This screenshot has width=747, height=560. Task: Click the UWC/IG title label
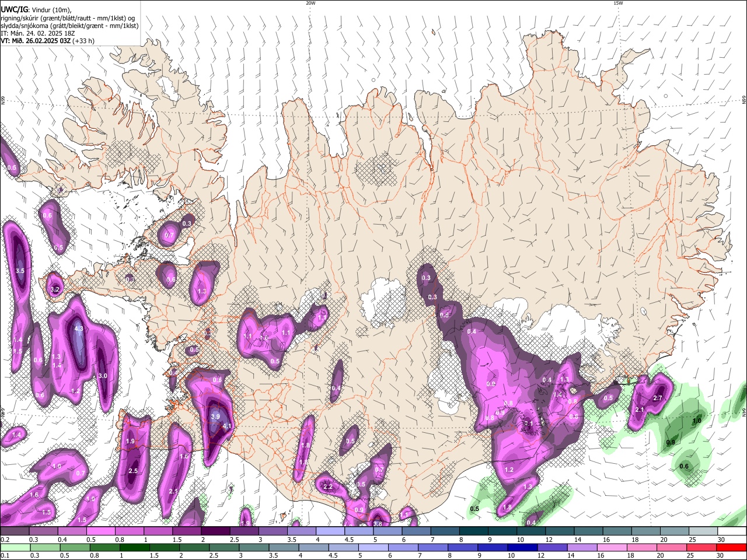(x=14, y=9)
